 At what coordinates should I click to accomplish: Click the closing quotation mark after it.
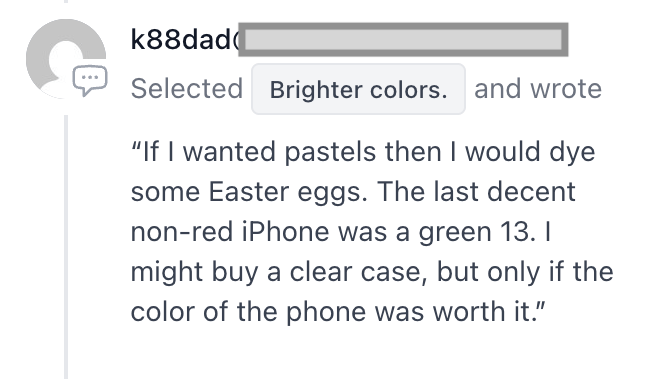click(540, 306)
